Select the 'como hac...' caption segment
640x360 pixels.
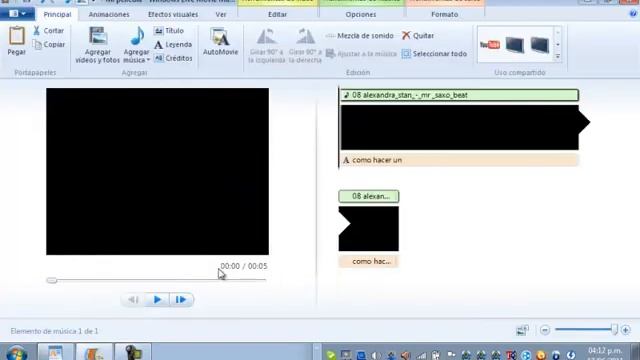369,261
